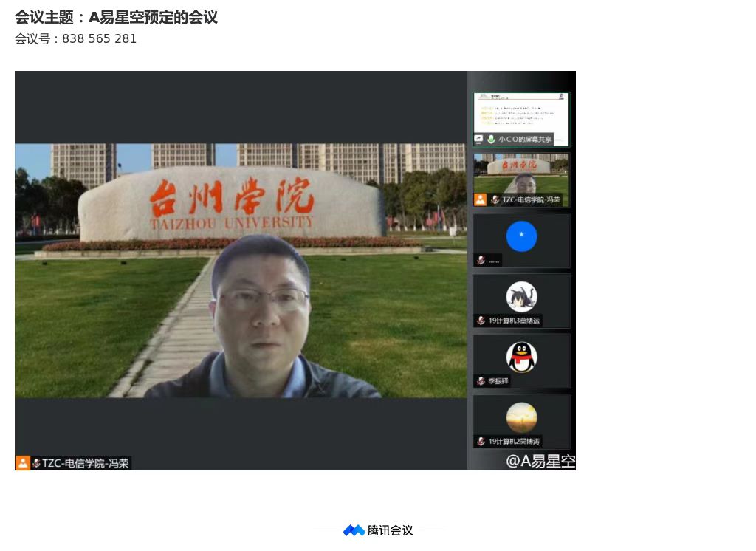Click the @A易星空 watermark text
756x551 pixels.
(540, 461)
